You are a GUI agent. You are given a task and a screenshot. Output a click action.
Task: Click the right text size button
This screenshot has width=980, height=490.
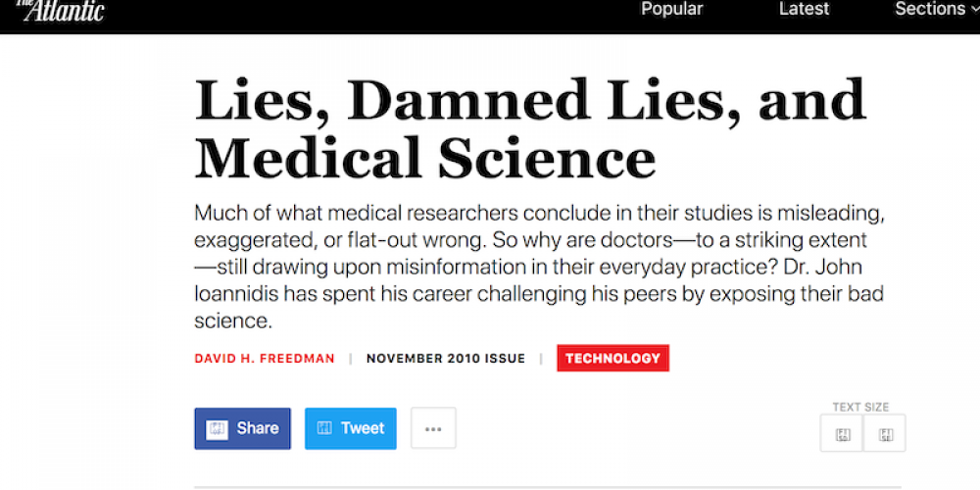pyautogui.click(x=885, y=433)
